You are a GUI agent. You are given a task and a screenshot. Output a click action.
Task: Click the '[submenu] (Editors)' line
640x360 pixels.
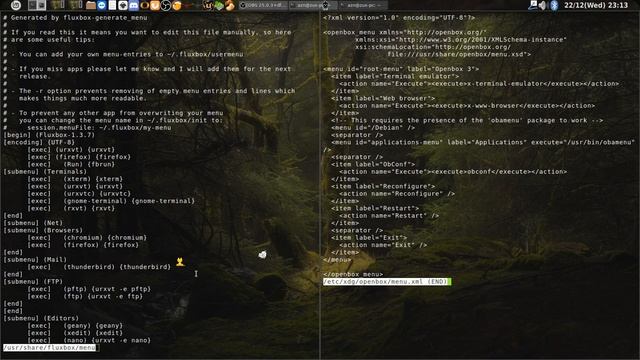pos(41,319)
